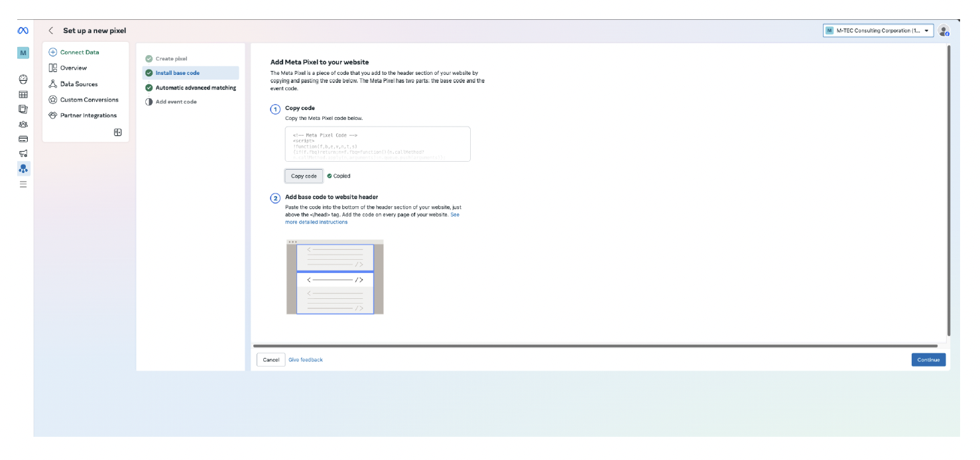Open the table grid icon in the left rail

(23, 94)
